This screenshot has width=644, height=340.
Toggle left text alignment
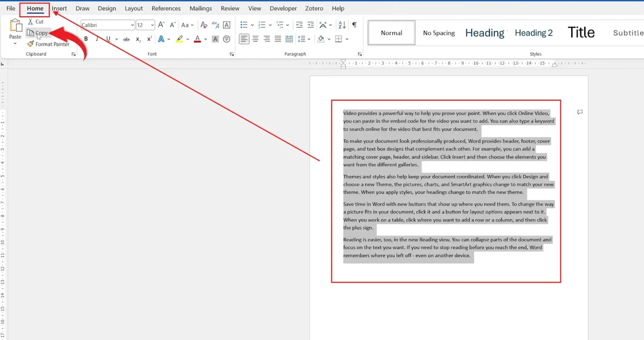pos(244,39)
